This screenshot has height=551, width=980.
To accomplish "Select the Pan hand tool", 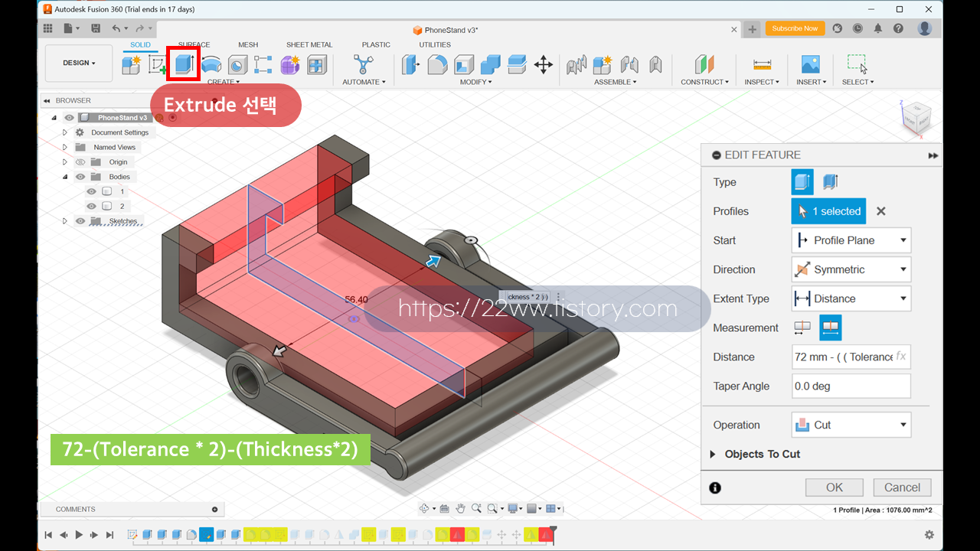I will (460, 508).
